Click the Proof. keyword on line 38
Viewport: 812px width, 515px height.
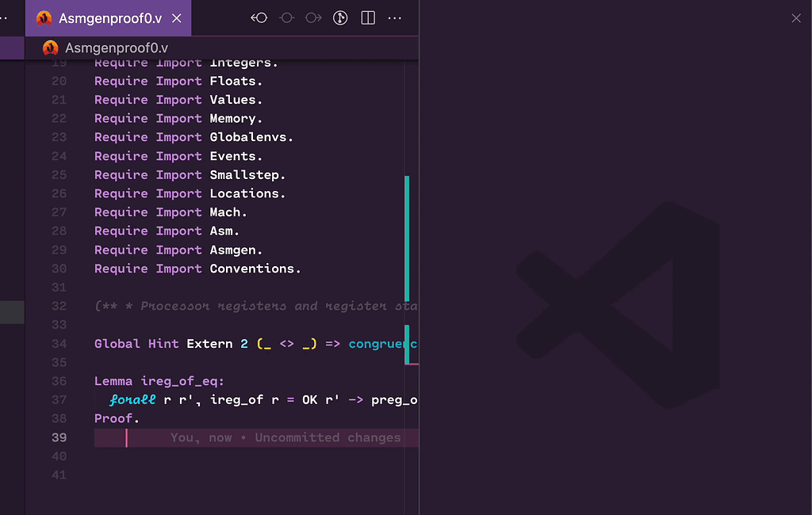(x=115, y=418)
